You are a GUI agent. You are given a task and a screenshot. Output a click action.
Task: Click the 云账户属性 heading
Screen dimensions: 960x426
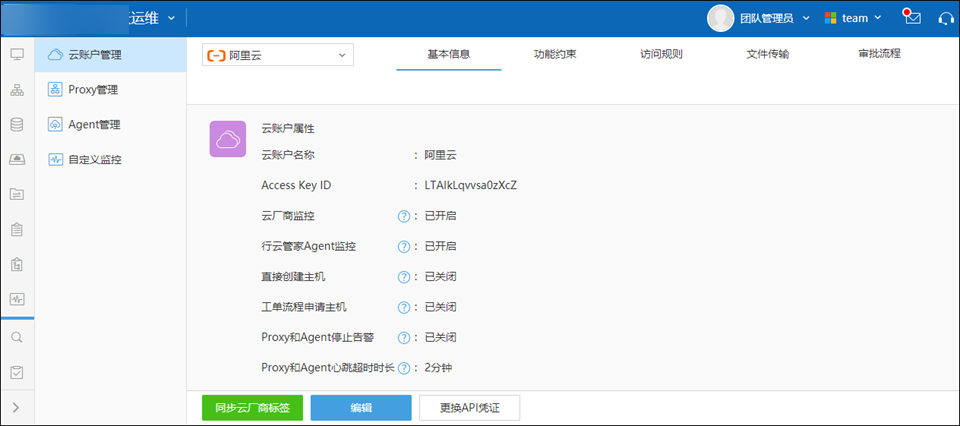288,129
